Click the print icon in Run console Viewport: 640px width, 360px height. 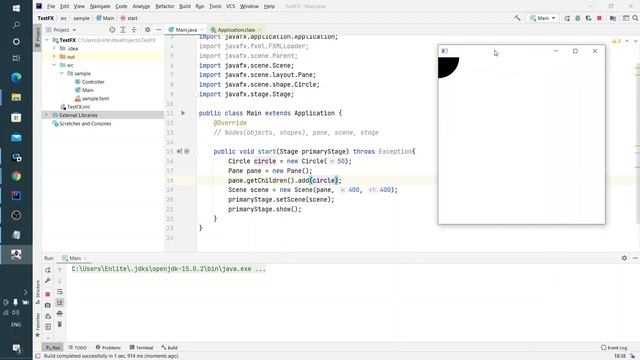click(x=60, y=313)
